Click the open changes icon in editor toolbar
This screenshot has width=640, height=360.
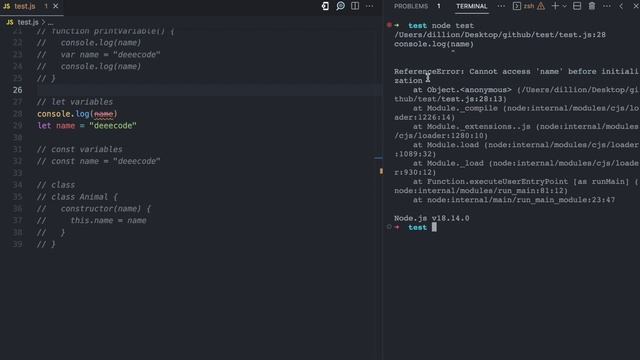(325, 6)
